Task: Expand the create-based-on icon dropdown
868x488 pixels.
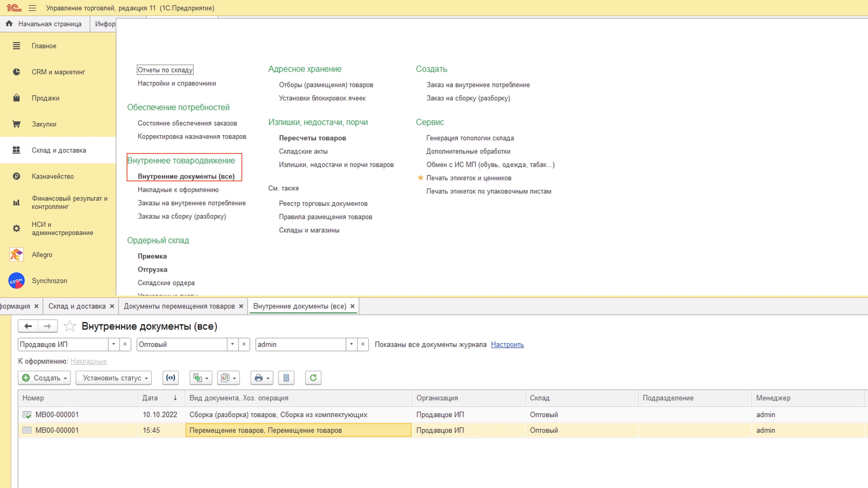Action: tap(201, 378)
